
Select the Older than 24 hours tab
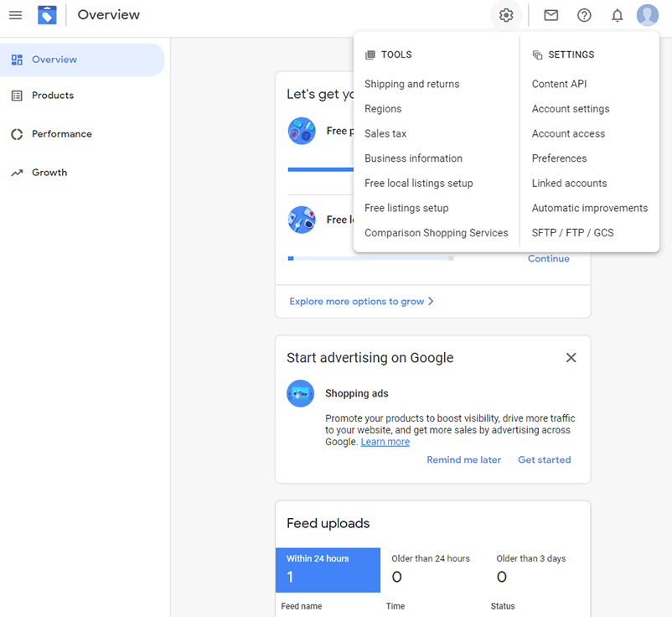point(433,570)
